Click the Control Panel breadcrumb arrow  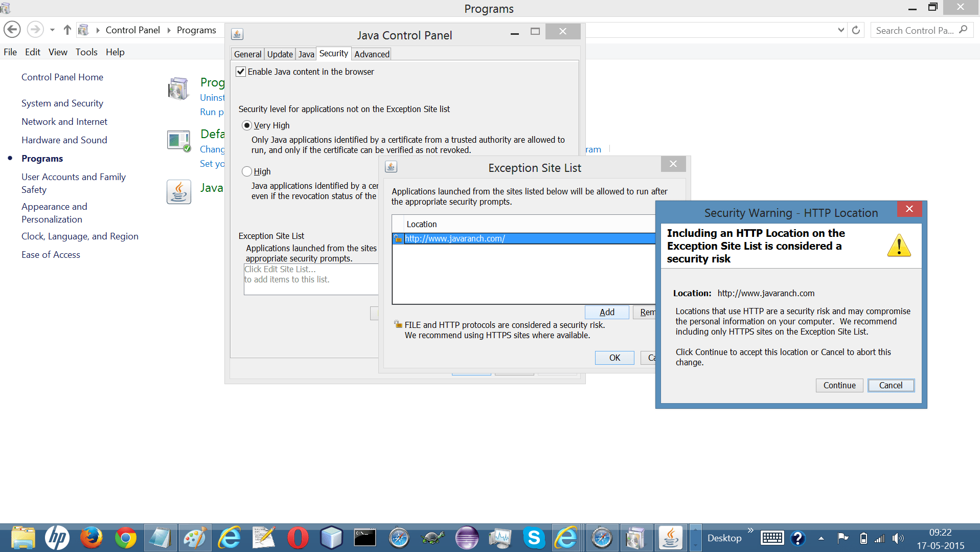click(x=169, y=30)
